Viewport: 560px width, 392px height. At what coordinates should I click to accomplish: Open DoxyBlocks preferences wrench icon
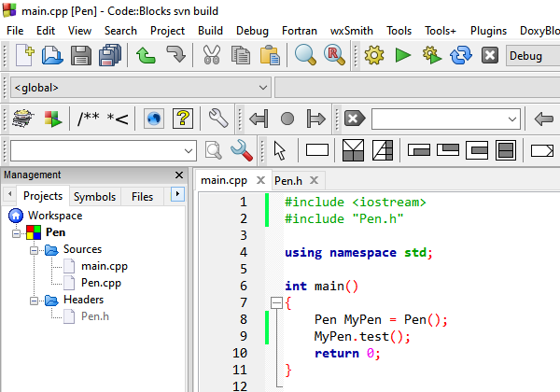(x=218, y=119)
